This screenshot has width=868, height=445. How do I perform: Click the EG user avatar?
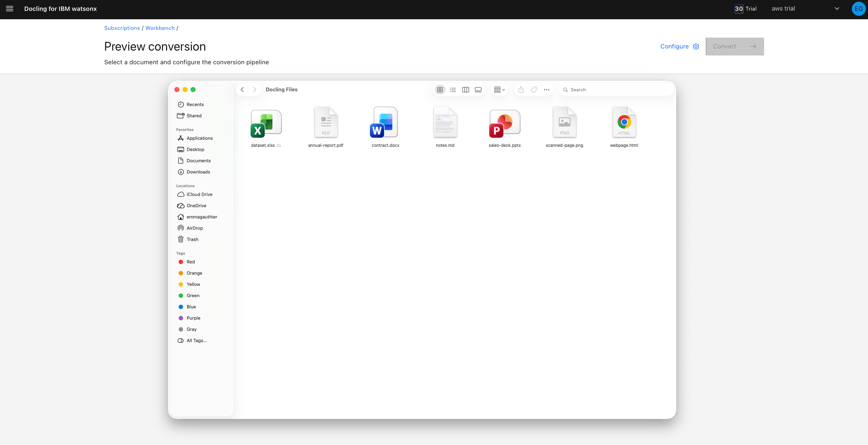pos(859,9)
